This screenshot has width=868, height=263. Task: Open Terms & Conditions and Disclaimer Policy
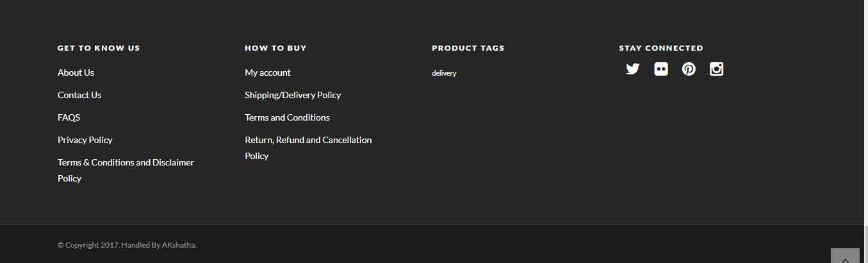pyautogui.click(x=126, y=170)
